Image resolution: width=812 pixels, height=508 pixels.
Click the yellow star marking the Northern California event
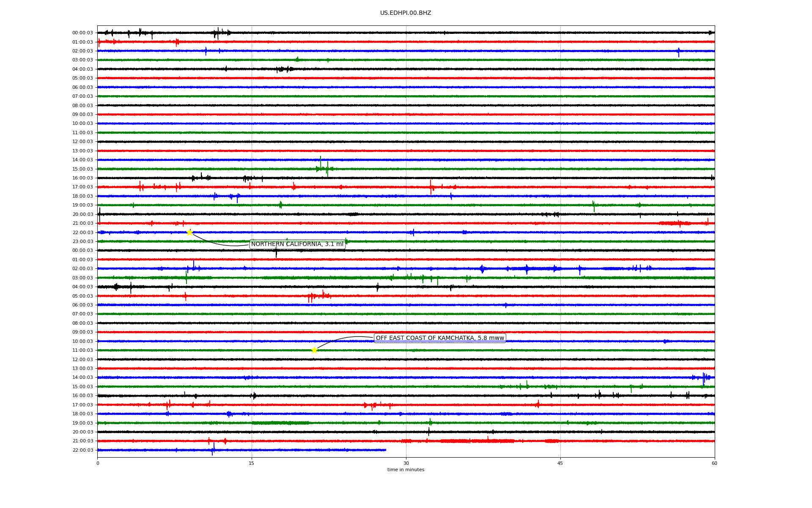tap(189, 232)
